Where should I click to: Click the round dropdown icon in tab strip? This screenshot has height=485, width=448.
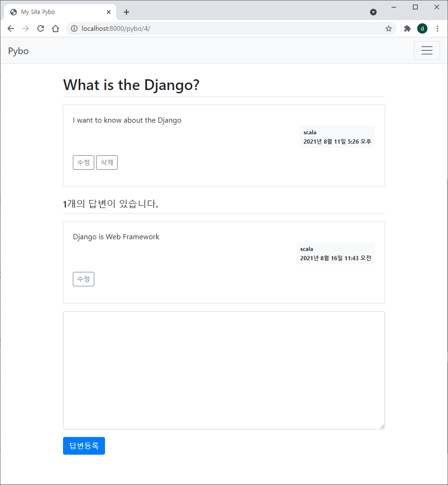pos(373,12)
